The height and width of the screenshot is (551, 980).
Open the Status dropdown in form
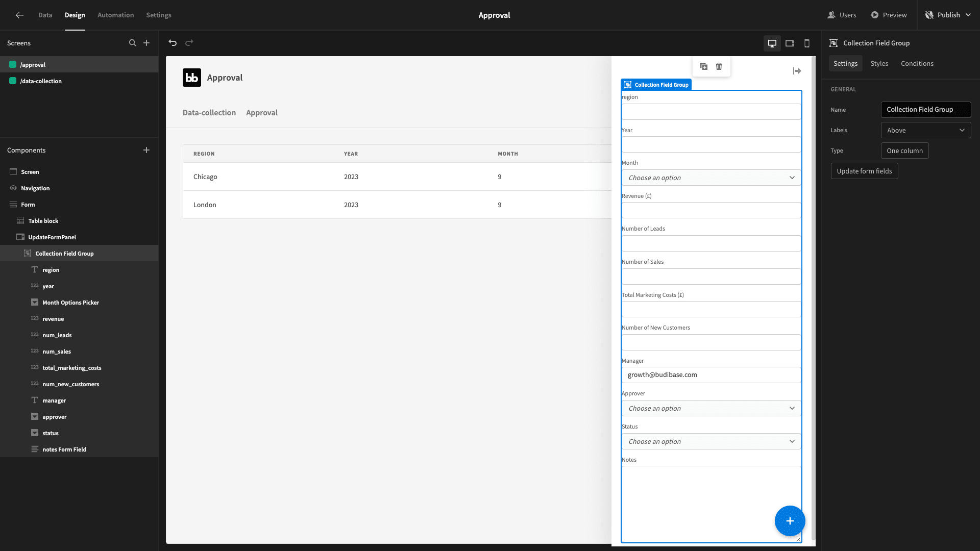point(711,441)
